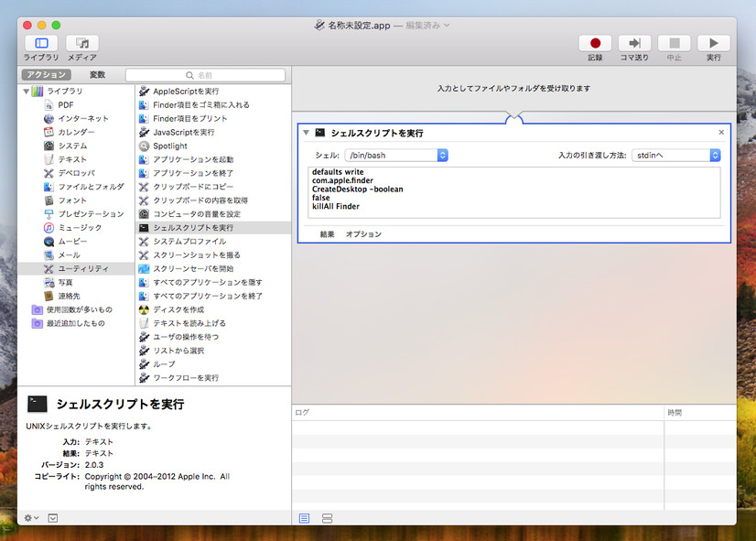Image resolution: width=756 pixels, height=541 pixels.
Task: Click inside the shell script text area
Action: [514, 192]
